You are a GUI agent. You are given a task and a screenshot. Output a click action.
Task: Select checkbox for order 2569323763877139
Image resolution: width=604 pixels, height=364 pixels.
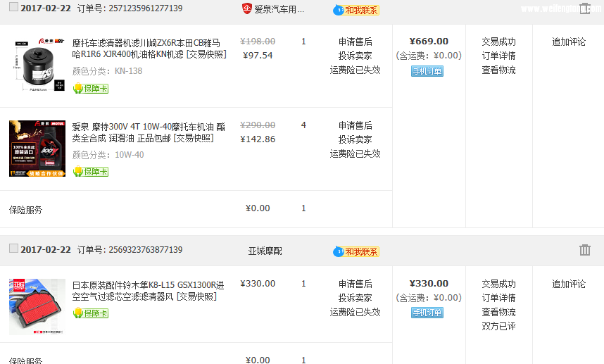coord(13,249)
